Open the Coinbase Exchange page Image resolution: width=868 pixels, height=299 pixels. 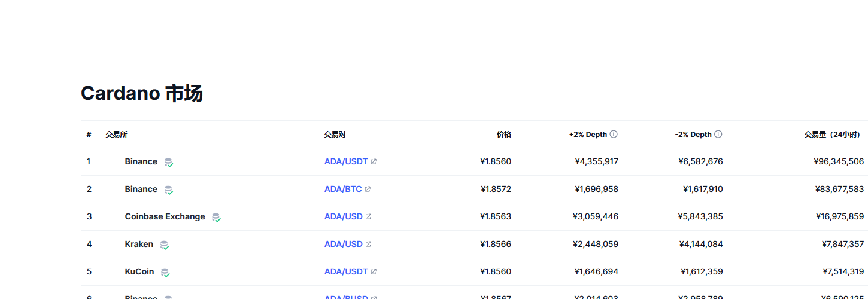[x=165, y=217]
